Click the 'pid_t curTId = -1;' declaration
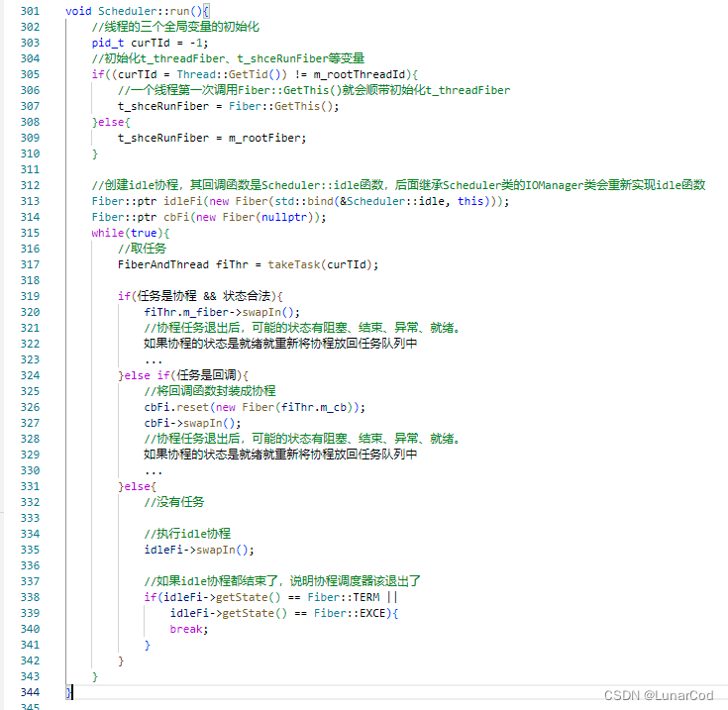 tap(150, 43)
